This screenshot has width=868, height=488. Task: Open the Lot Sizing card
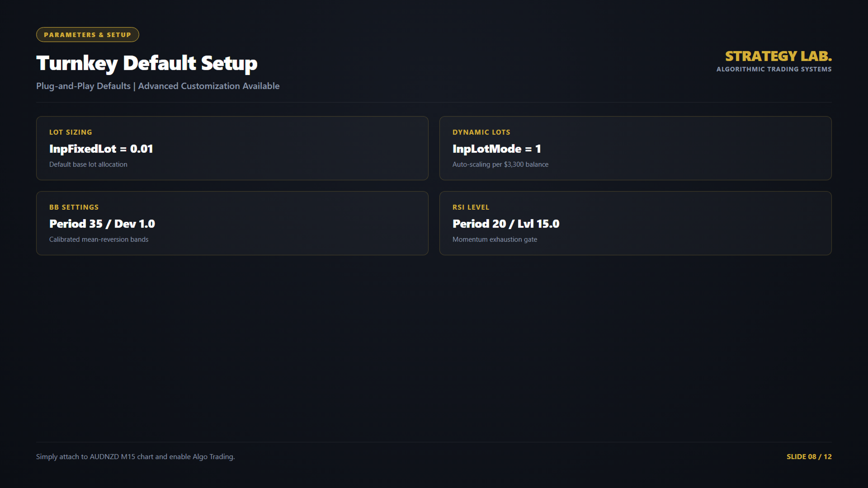pos(232,148)
